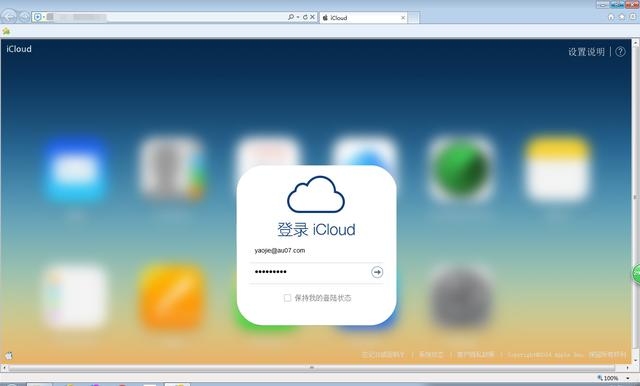Submit login with the arrow button
This screenshot has height=386, width=640.
(x=377, y=272)
